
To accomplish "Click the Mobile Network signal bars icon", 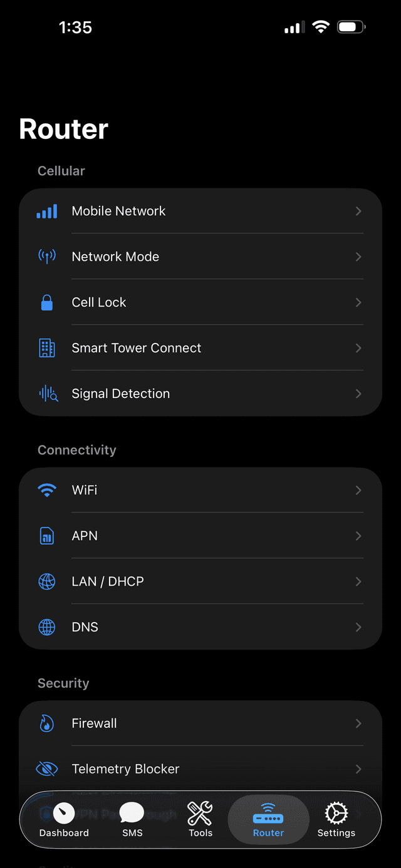I will (46, 211).
